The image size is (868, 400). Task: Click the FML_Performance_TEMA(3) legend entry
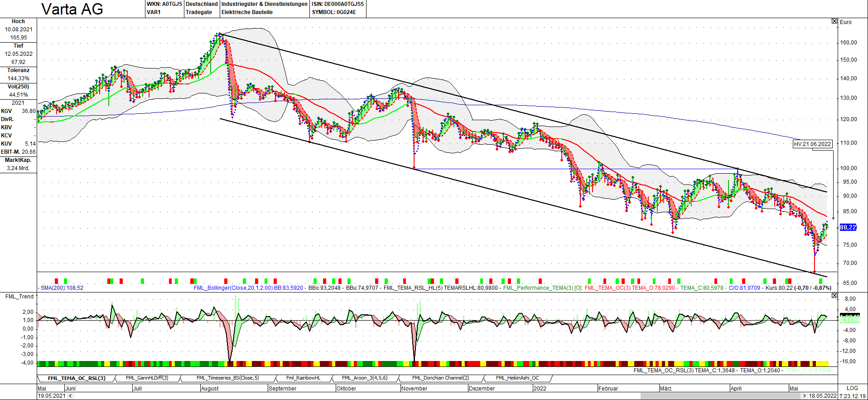[x=538, y=288]
